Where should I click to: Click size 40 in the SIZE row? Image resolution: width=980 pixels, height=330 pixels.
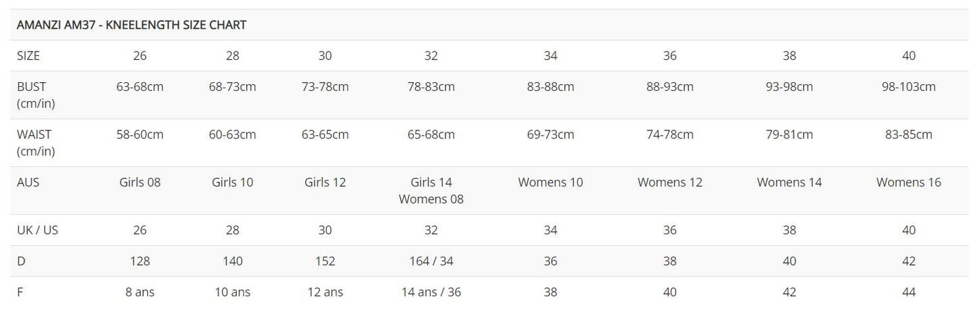(x=909, y=56)
